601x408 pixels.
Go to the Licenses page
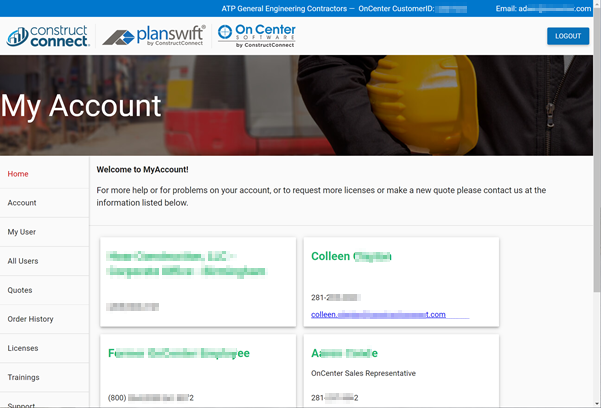coord(23,348)
